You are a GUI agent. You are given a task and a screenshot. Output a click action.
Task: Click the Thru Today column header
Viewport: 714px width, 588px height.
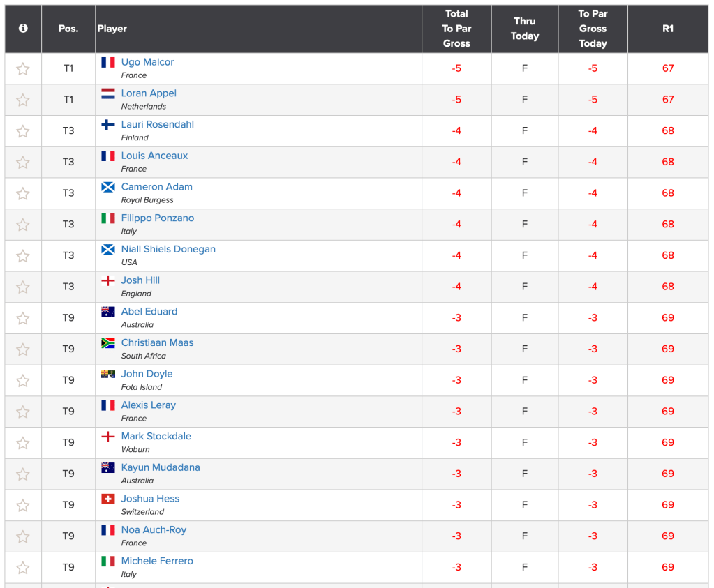pos(525,29)
